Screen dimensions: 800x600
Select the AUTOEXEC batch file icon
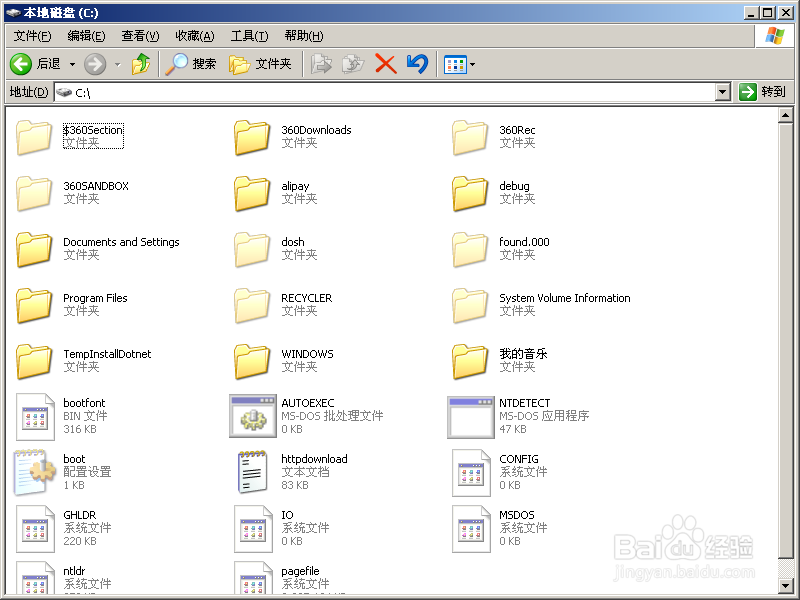tap(253, 416)
